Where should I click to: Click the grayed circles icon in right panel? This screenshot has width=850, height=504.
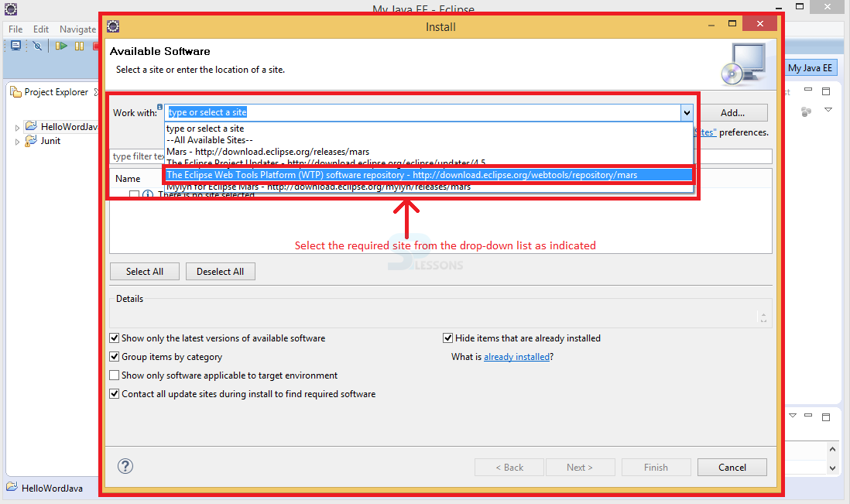click(x=806, y=111)
